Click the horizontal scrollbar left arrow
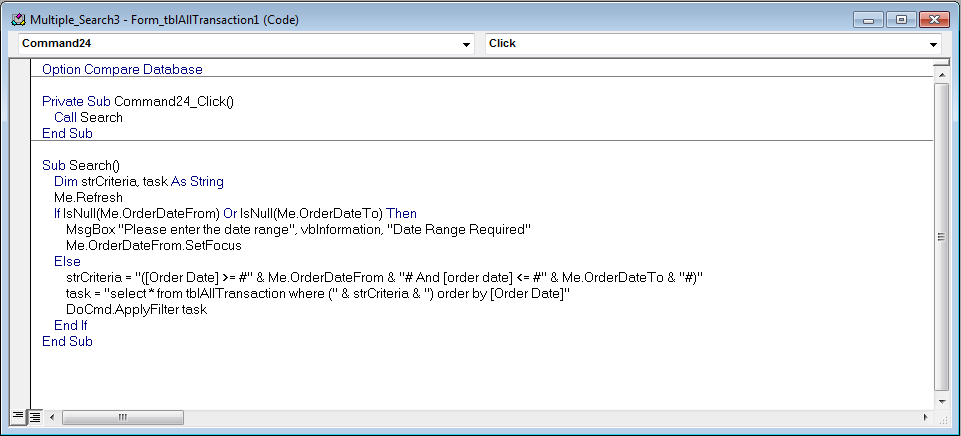 tap(53, 417)
